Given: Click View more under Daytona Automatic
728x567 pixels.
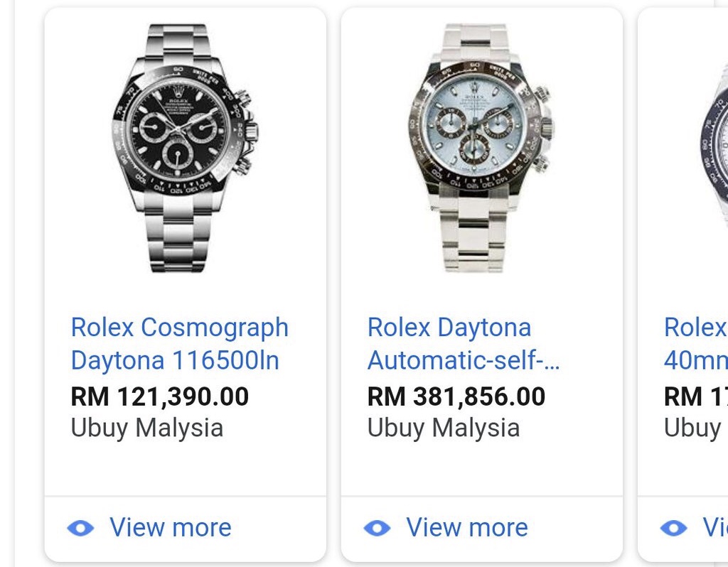Looking at the screenshot, I should pyautogui.click(x=467, y=527).
